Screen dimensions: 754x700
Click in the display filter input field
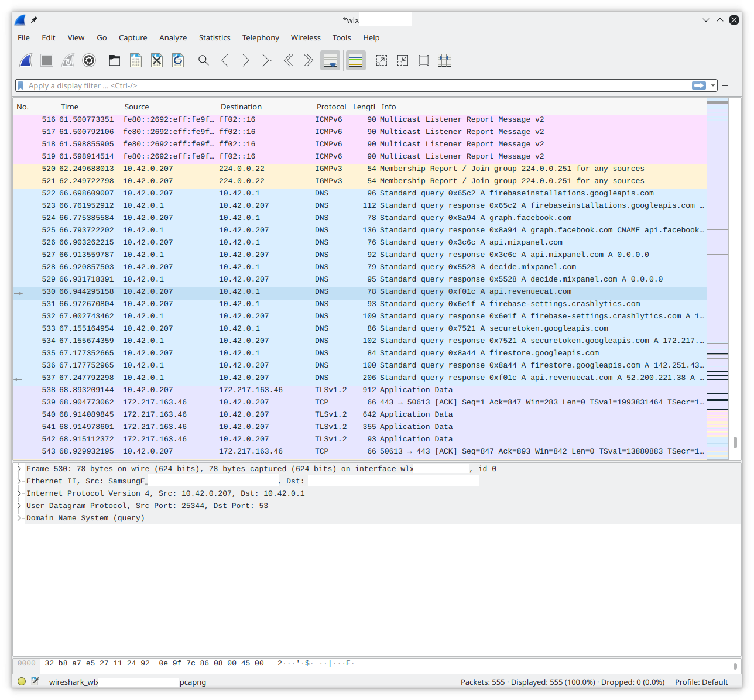(x=351, y=85)
